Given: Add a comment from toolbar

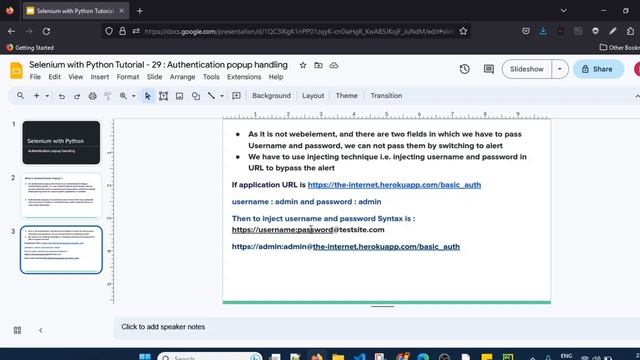Looking at the screenshot, I should pos(236,96).
